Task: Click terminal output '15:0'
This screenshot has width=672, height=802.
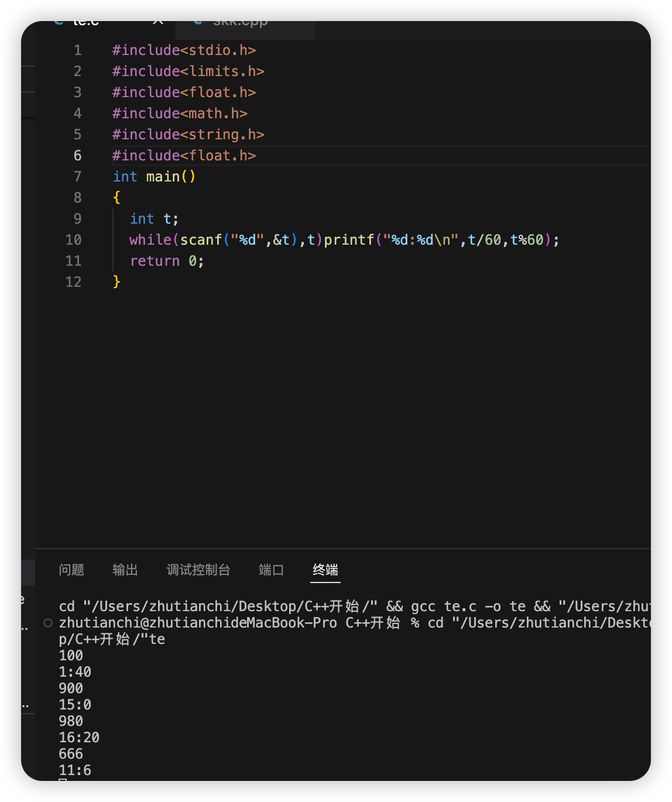Action: pyautogui.click(x=75, y=705)
